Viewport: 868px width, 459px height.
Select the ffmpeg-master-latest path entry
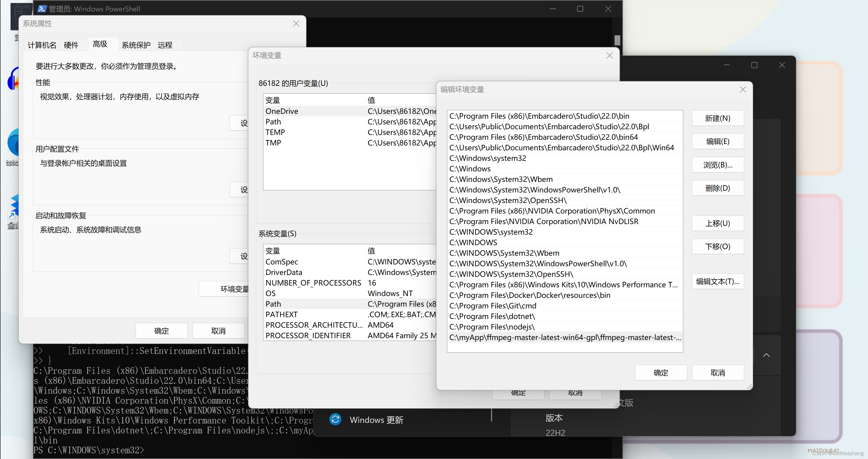pos(565,337)
